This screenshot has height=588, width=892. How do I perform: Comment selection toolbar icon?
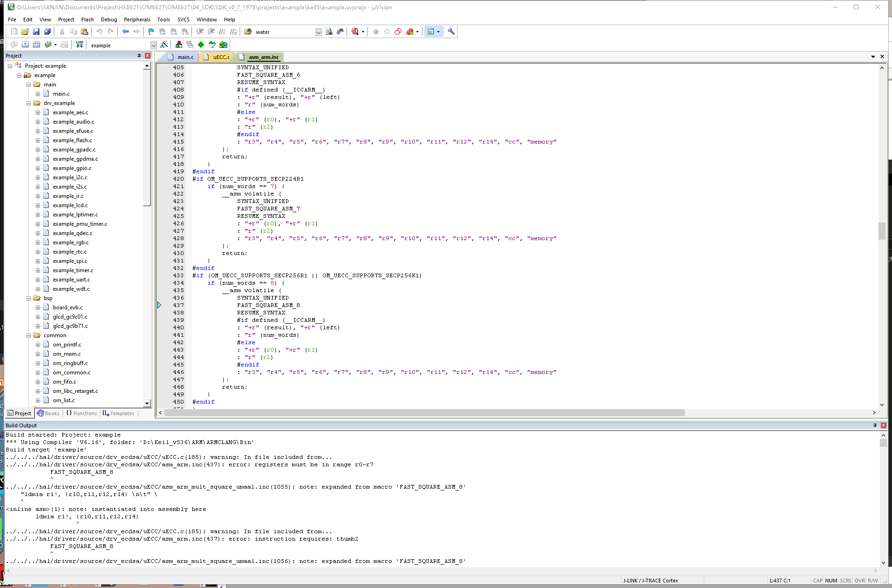pos(222,32)
